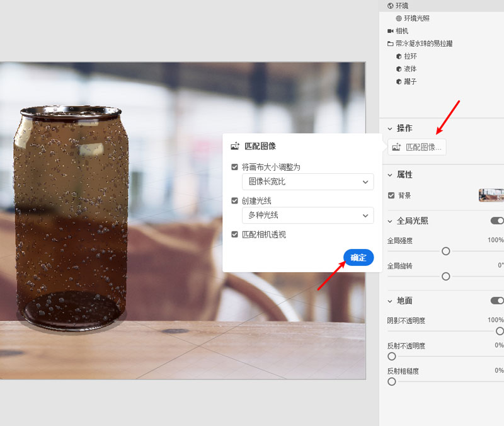Open the 多种光线 dropdown
This screenshot has height=426, width=504.
click(x=307, y=216)
